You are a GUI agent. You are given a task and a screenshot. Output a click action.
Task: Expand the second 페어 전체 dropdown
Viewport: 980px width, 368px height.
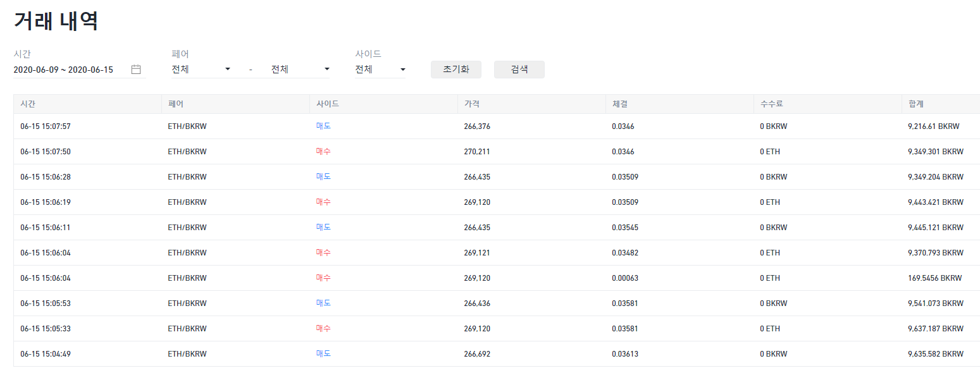point(301,70)
